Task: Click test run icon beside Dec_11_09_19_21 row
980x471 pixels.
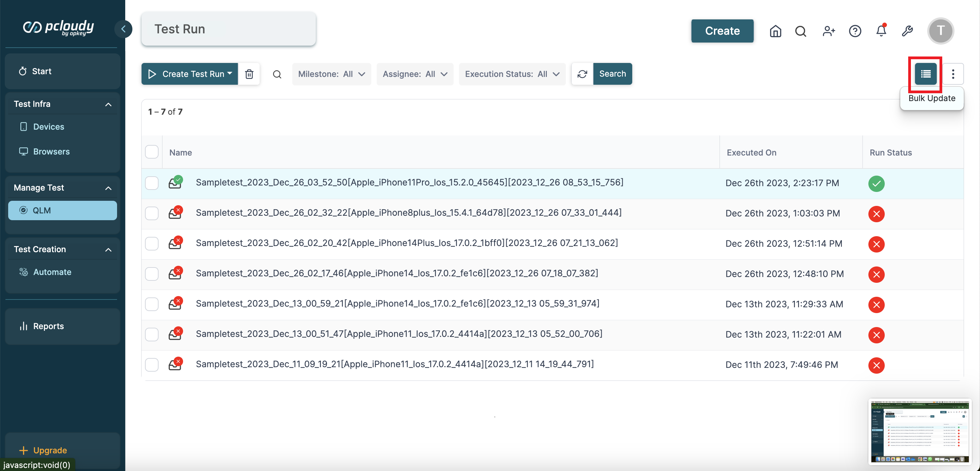Action: pyautogui.click(x=175, y=364)
